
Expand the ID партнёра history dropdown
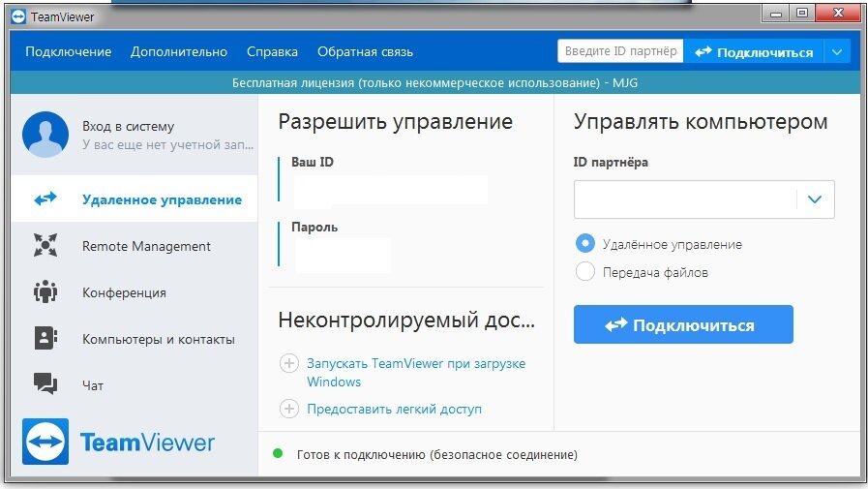[x=815, y=199]
